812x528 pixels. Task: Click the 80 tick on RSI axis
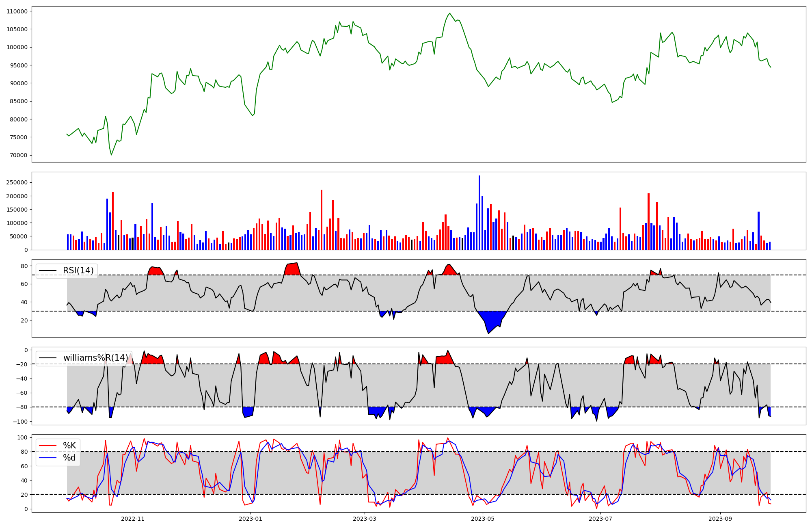[24, 266]
